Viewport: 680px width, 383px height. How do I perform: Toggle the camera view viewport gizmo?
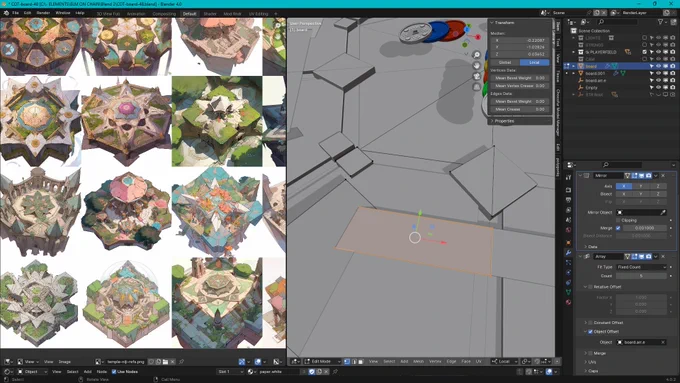pyautogui.click(x=477, y=76)
